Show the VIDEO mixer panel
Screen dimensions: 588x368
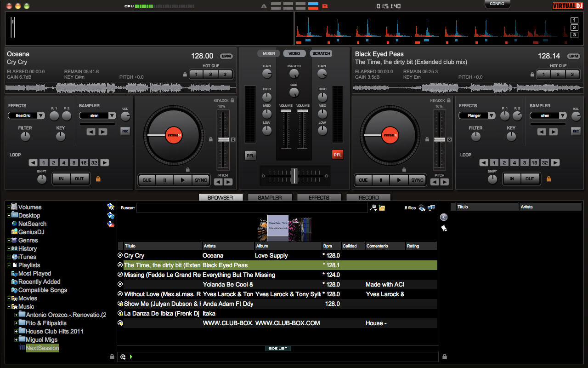(294, 53)
